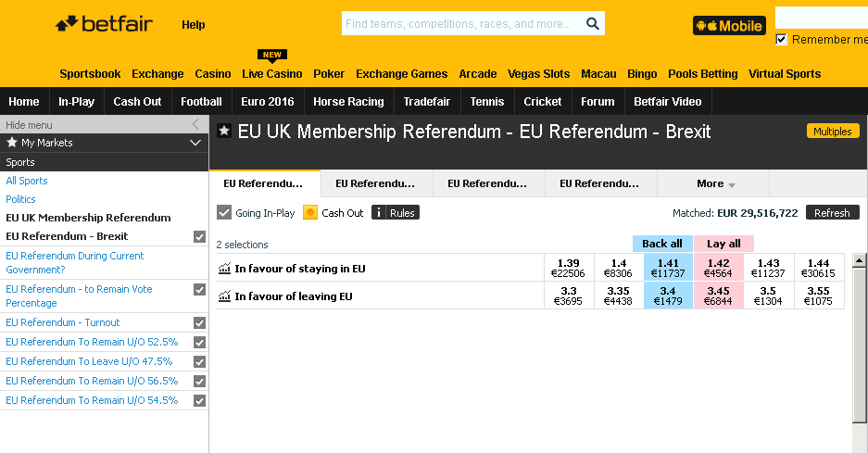Expand the My Markets chevron
The width and height of the screenshot is (868, 453).
pos(195,143)
